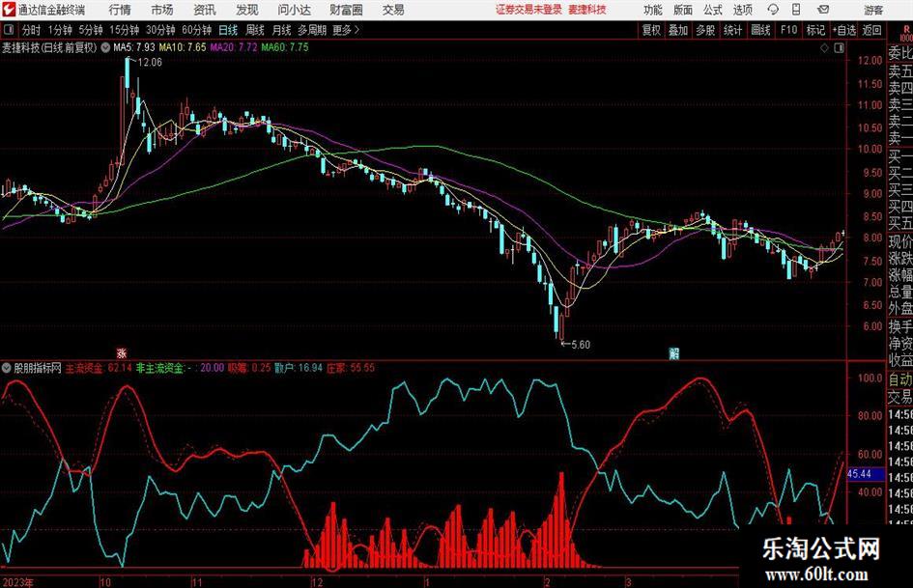Screen dimensions: 913x588
Task: Select the 日线 daily period
Action: tap(228, 30)
